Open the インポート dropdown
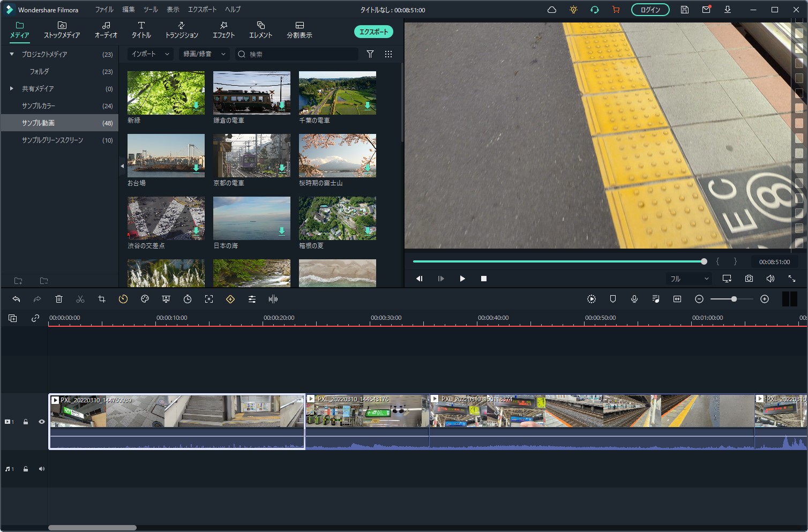The width and height of the screenshot is (808, 532). pos(150,54)
